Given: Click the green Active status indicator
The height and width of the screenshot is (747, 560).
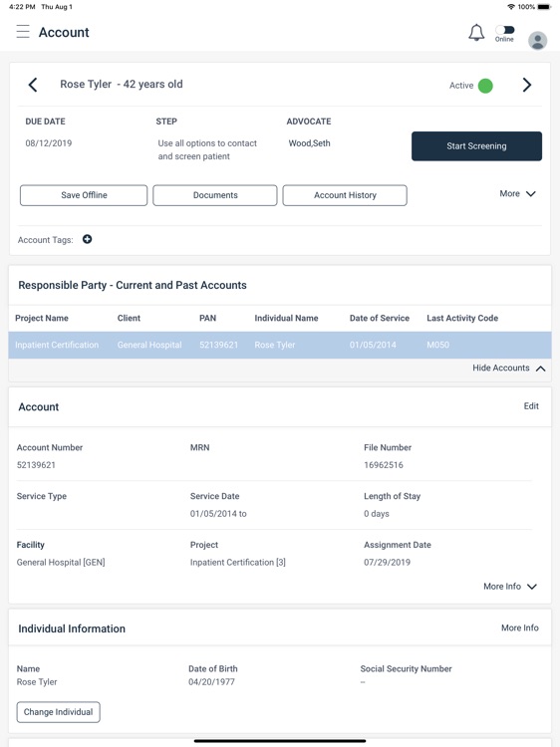Looking at the screenshot, I should [x=485, y=86].
